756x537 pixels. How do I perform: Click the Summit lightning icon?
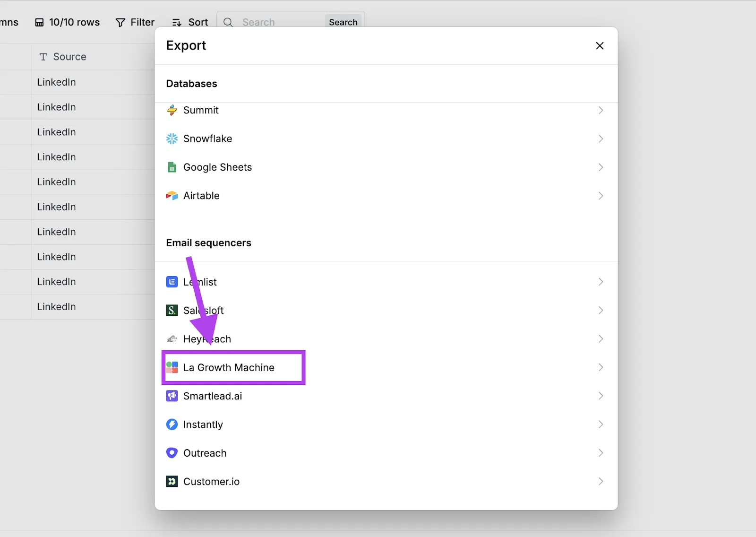172,110
